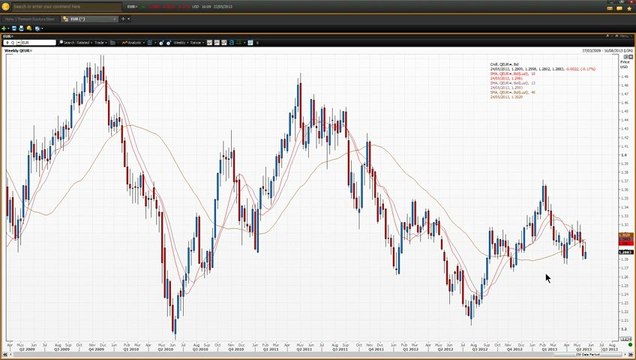Click the blue refresh style icon
Screen dimensions: 636x360
232,43
